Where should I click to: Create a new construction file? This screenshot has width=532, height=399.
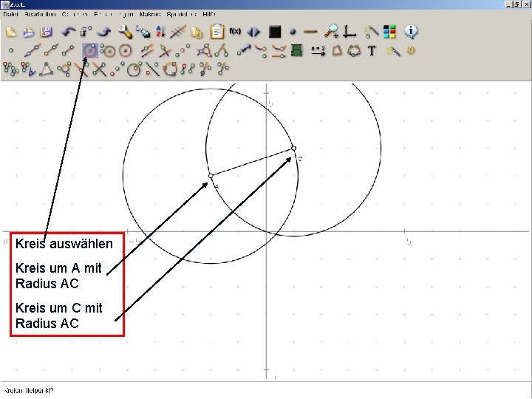[11, 32]
